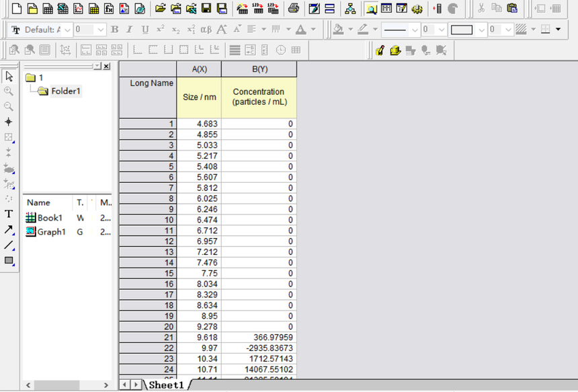Screen dimensions: 578x392
Task: Open the Default font dropdown
Action: tap(67, 30)
